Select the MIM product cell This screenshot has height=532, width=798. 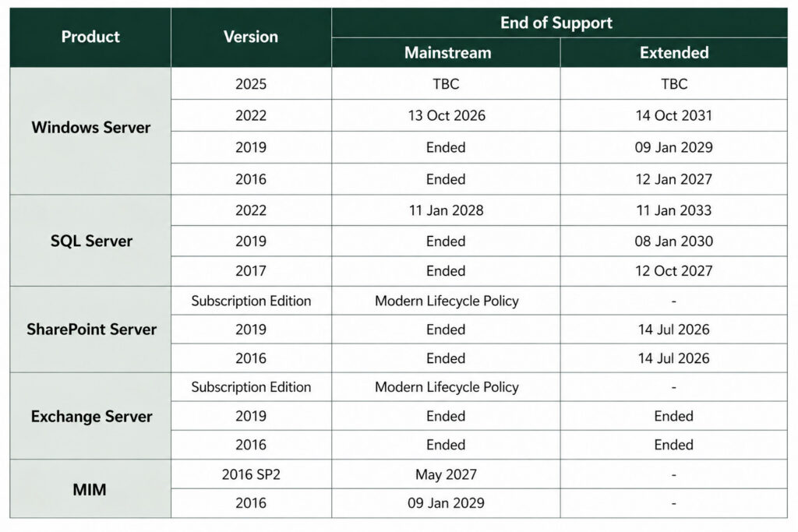point(90,489)
